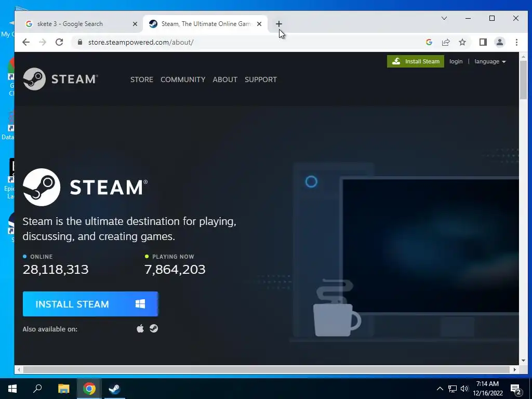Viewport: 532px width, 399px height.
Task: Click Chrome icon in taskbar
Action: pos(89,389)
